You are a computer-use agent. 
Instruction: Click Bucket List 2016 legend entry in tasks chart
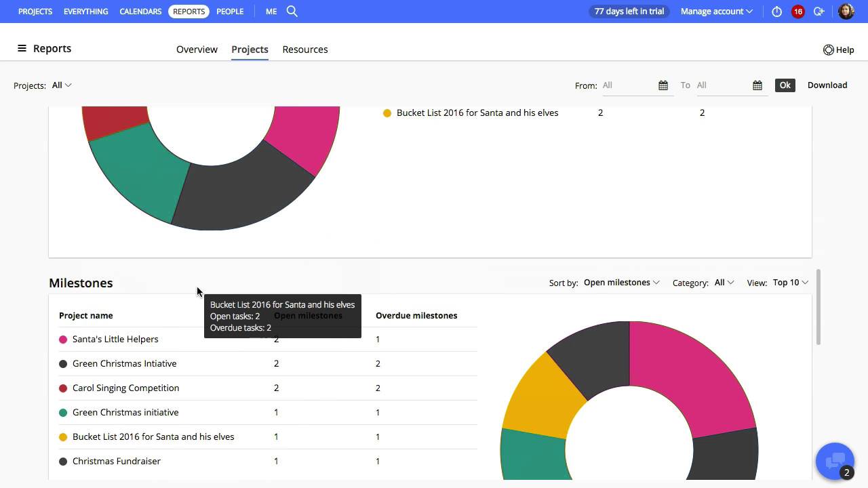[477, 113]
